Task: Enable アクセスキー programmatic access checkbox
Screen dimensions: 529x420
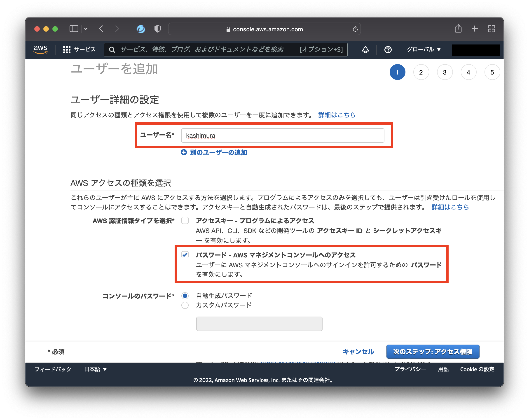Action: coord(185,221)
